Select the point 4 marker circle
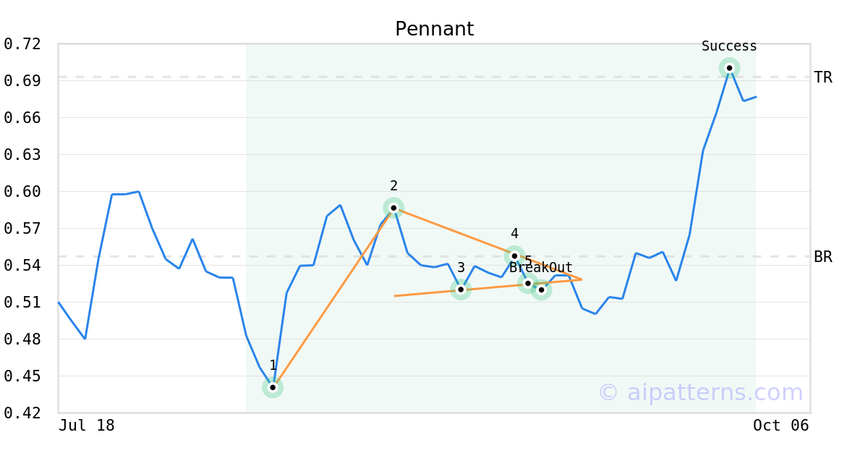This screenshot has width=868, height=456. [x=514, y=256]
